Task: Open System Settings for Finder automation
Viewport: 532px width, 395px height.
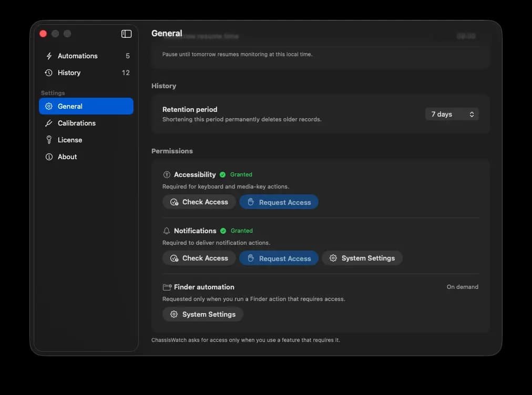Action: tap(203, 314)
